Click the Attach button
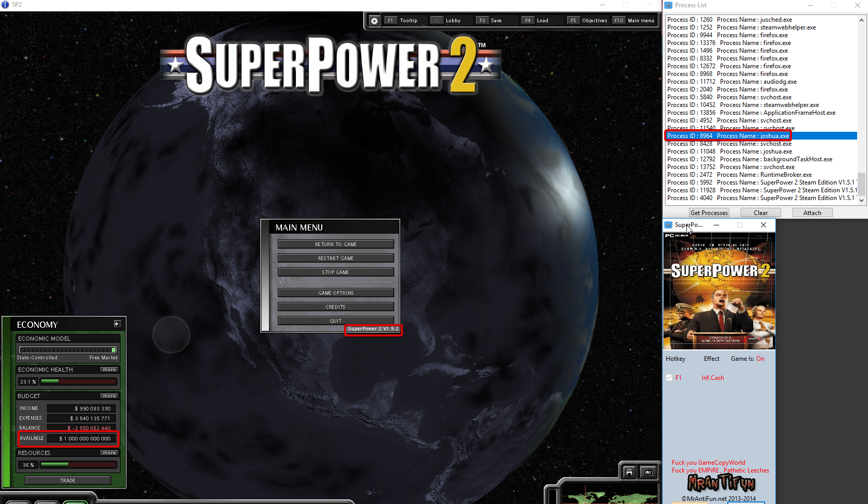This screenshot has height=504, width=868. pyautogui.click(x=812, y=212)
